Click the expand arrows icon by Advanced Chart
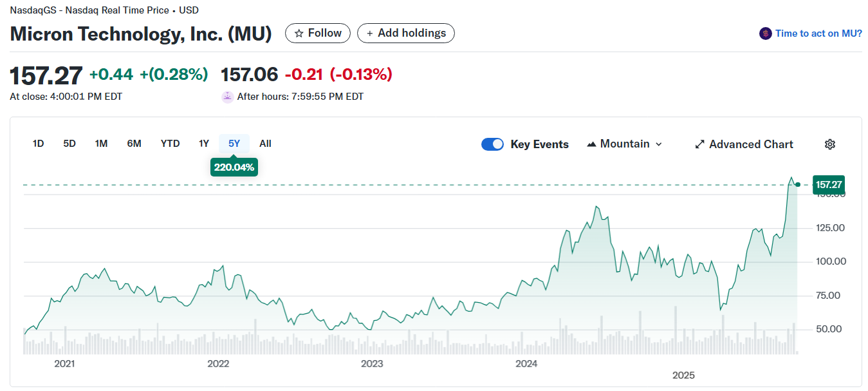This screenshot has height=391, width=868. click(700, 144)
